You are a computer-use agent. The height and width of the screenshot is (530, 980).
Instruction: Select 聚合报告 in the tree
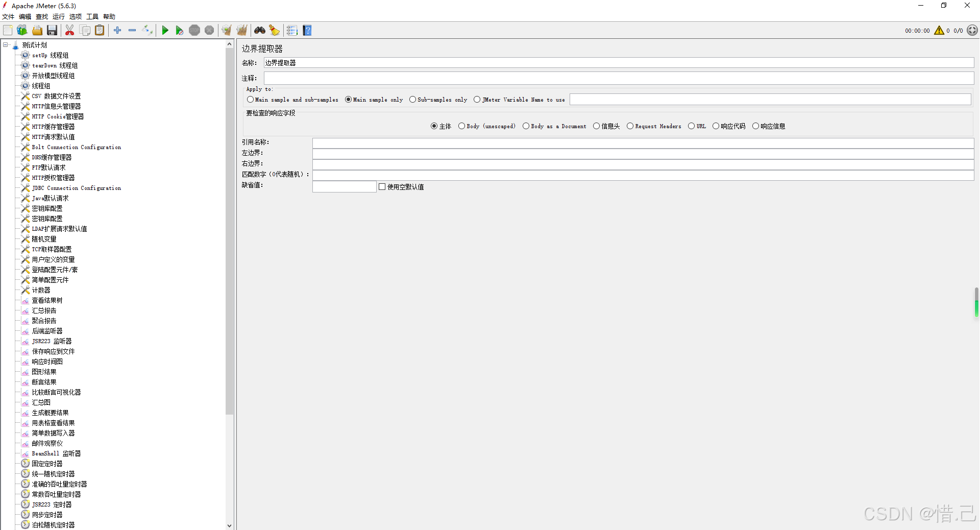[x=44, y=321]
